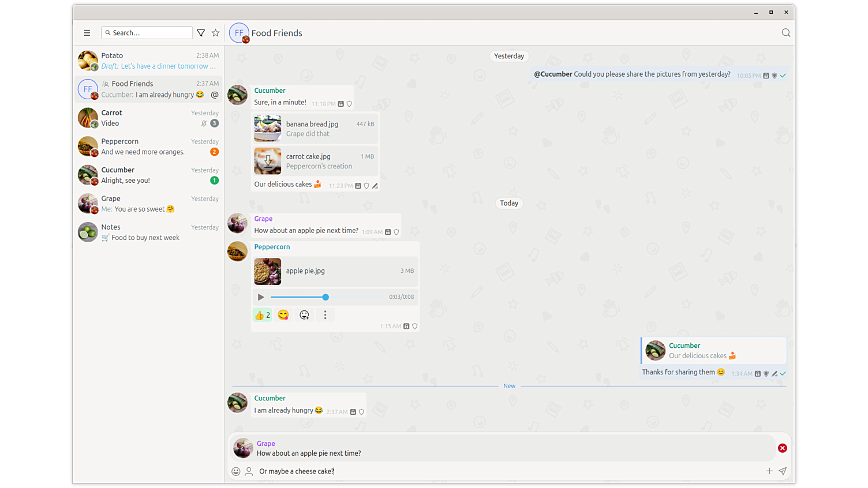Click the audio progress slider

[325, 297]
